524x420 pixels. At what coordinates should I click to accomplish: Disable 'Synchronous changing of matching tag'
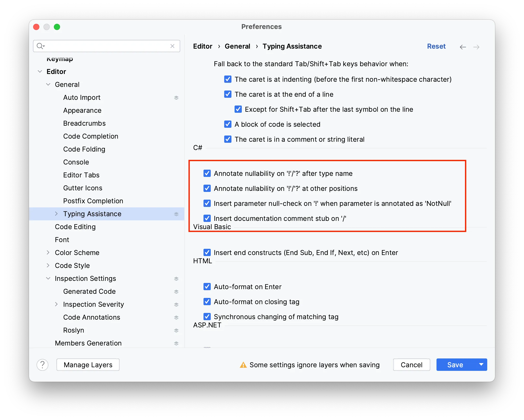click(x=207, y=317)
